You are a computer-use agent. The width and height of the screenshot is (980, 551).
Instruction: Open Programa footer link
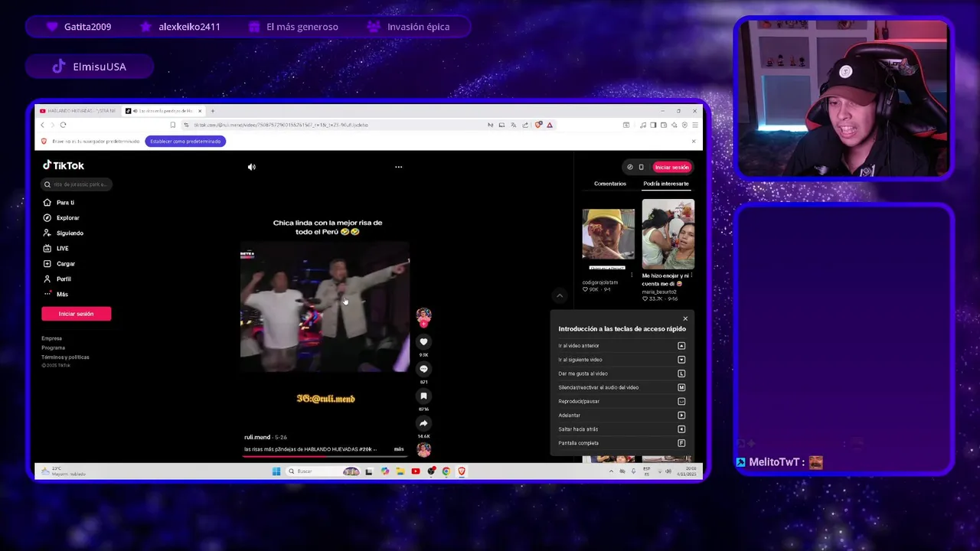(x=53, y=347)
